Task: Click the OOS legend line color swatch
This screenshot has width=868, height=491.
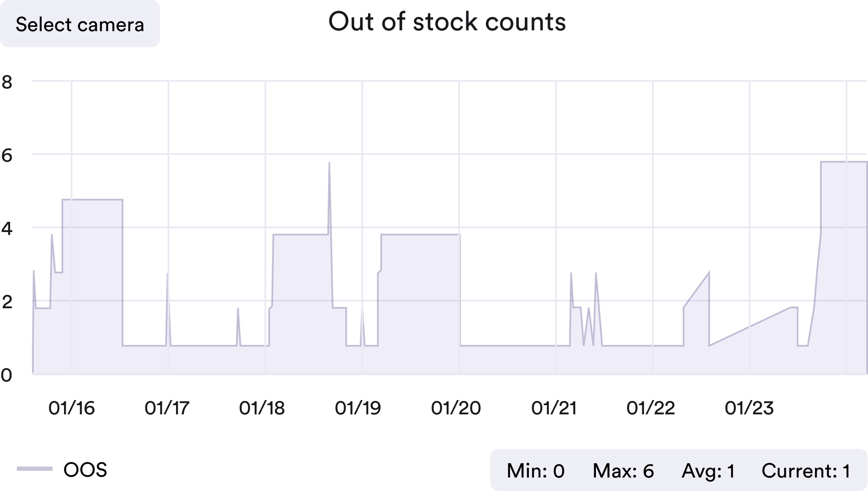Action: pos(35,469)
